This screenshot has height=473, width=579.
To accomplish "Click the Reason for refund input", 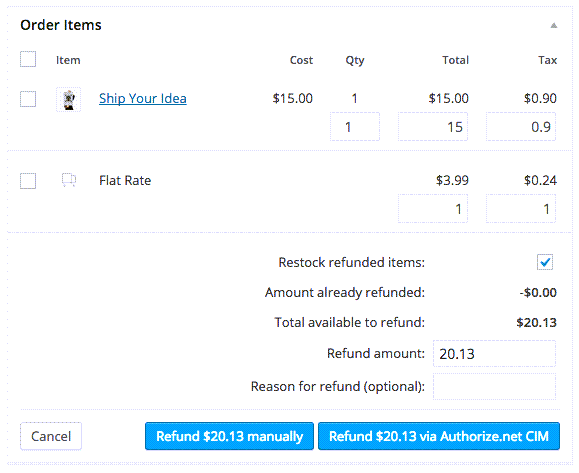I will pyautogui.click(x=494, y=387).
